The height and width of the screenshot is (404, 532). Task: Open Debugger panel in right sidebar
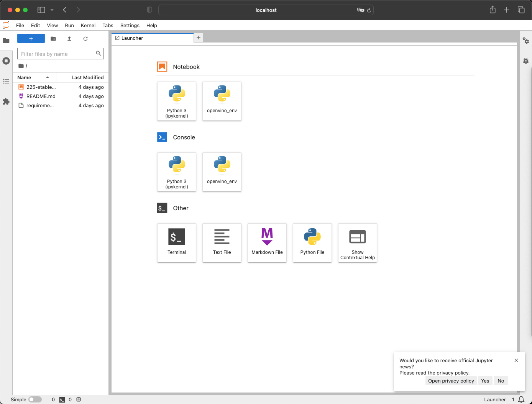pyautogui.click(x=526, y=61)
